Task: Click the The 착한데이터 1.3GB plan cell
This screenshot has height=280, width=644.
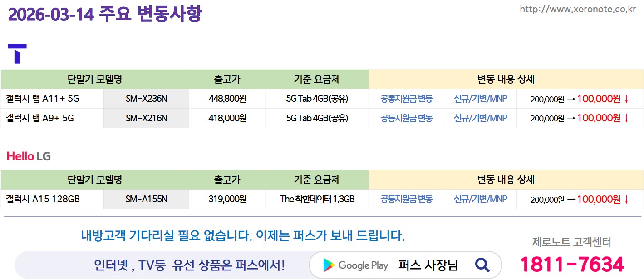Action: point(317,199)
